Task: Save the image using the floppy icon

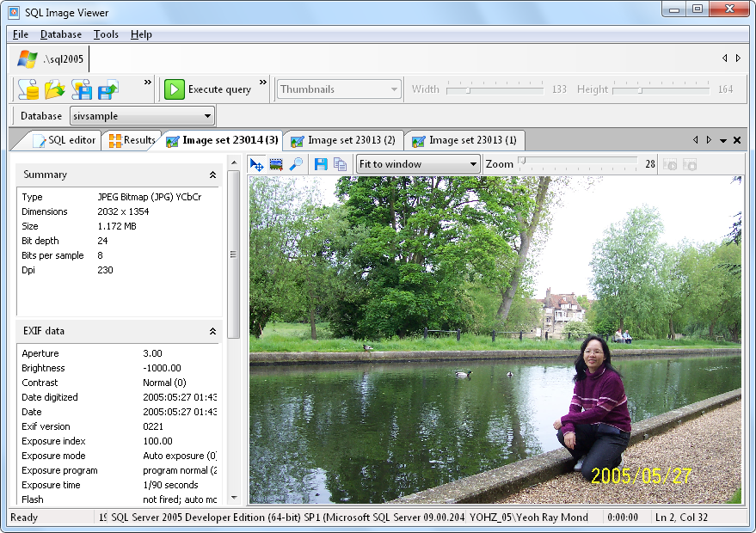Action: coord(321,164)
